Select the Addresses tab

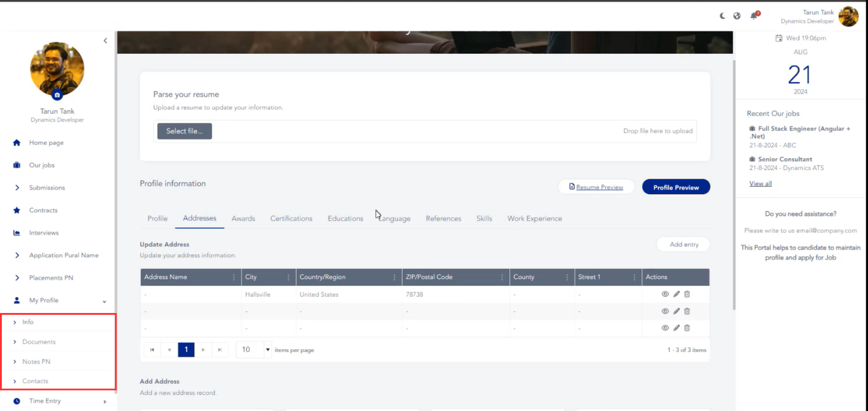pos(199,218)
